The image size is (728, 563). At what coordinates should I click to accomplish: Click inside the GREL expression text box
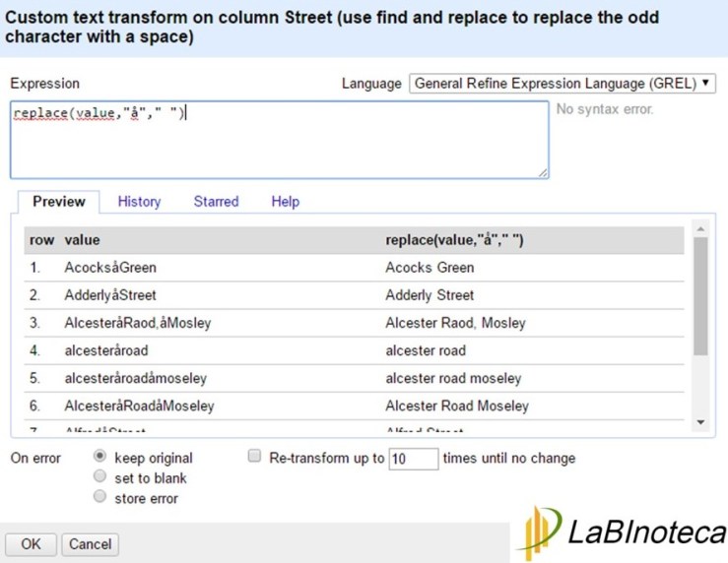pyautogui.click(x=279, y=138)
